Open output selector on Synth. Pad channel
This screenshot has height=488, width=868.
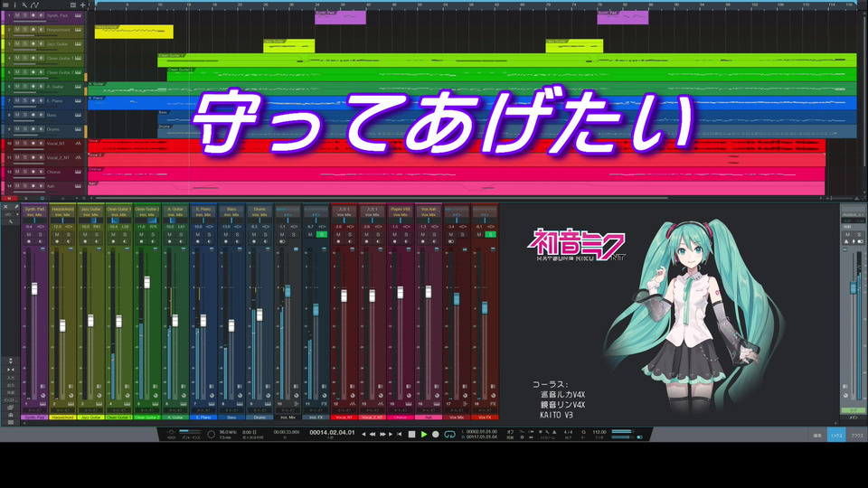point(34,215)
